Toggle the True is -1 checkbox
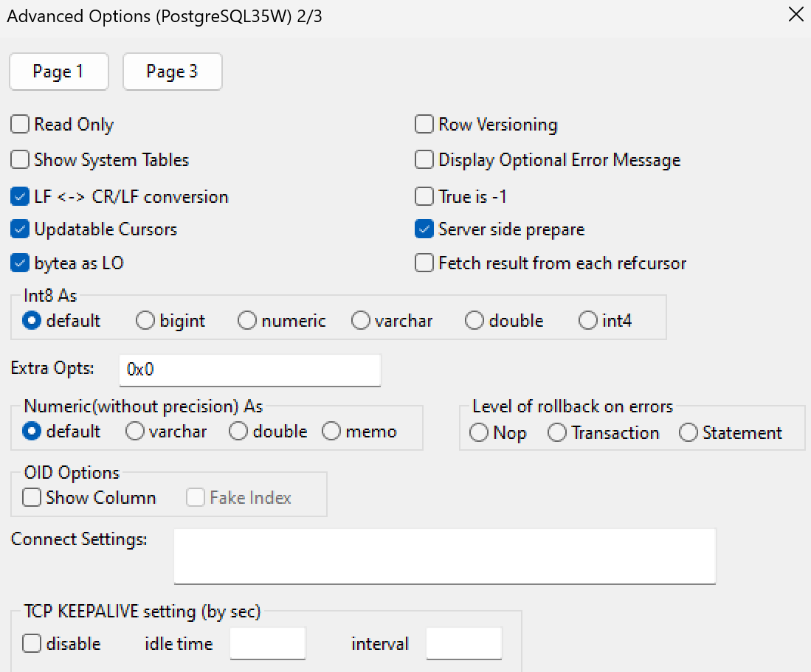Image resolution: width=811 pixels, height=672 pixels. 424,197
